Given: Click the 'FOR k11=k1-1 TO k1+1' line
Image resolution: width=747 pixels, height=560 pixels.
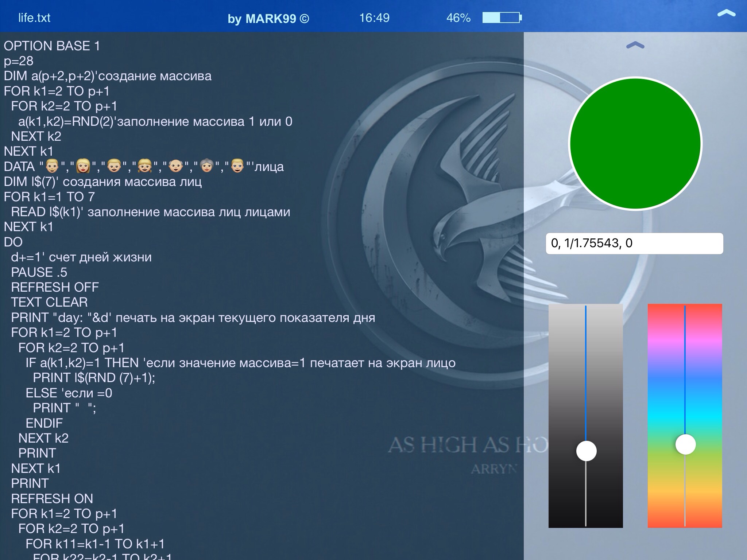Looking at the screenshot, I should click(x=95, y=544).
